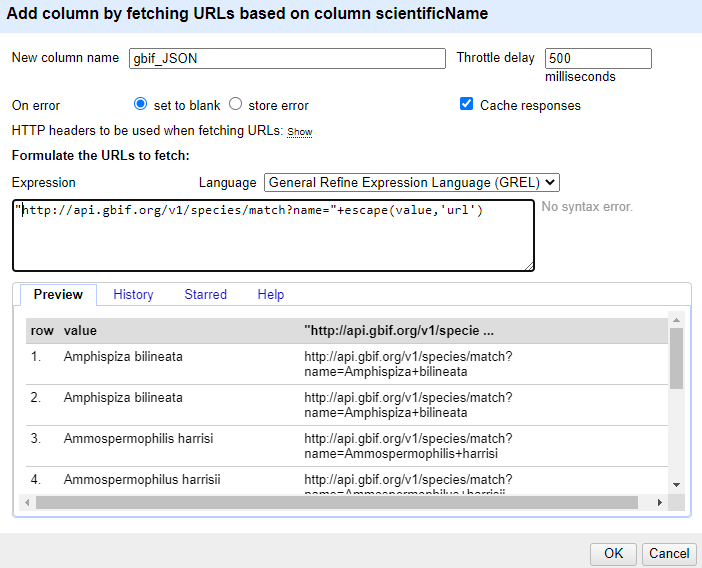Click the 'No syntax error.' message
Screen dimensions: 702x568
[587, 207]
